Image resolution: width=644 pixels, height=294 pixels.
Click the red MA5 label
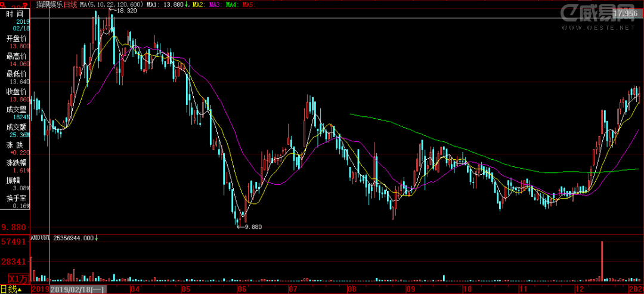point(247,5)
